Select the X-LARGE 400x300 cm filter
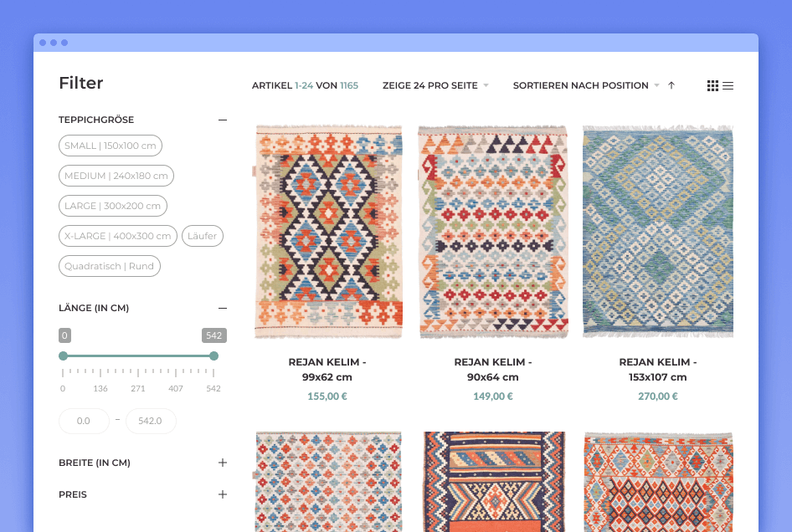This screenshot has width=792, height=532. tap(117, 235)
